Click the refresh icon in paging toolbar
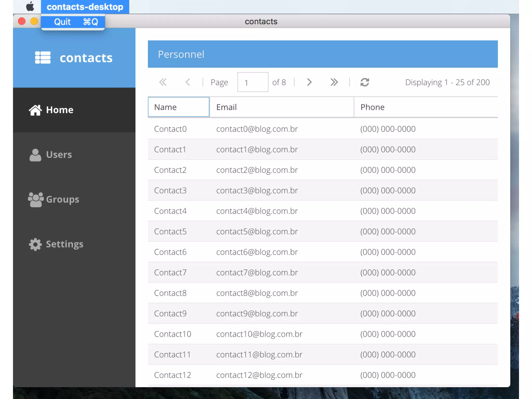Image resolution: width=532 pixels, height=399 pixels. (365, 82)
